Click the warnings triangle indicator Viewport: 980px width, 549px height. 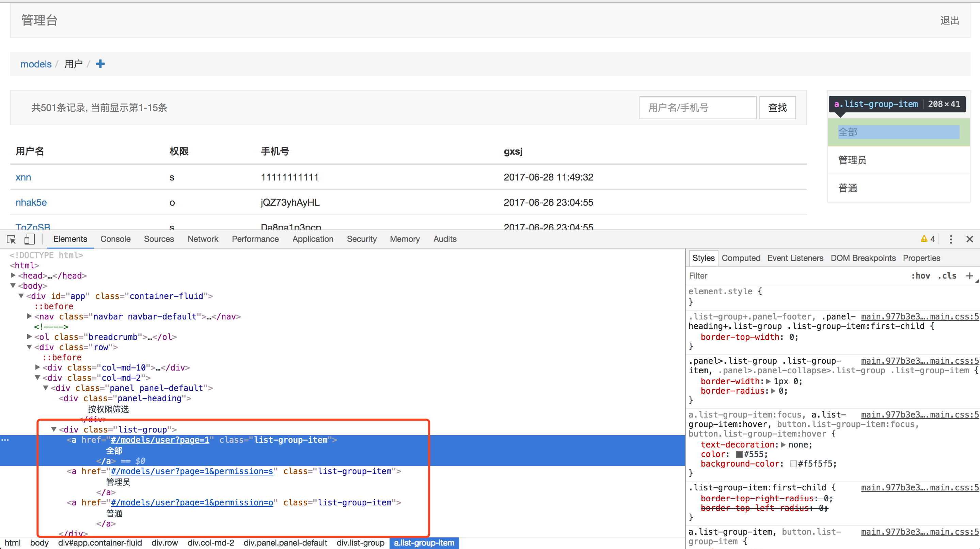[x=924, y=239]
